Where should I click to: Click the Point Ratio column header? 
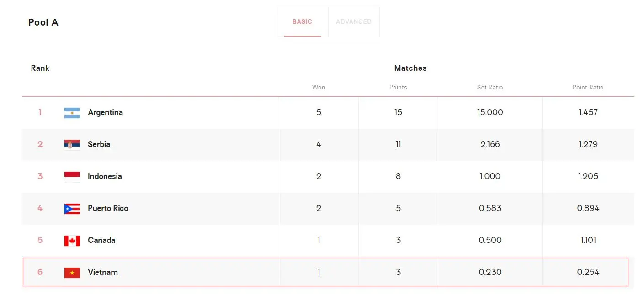pyautogui.click(x=588, y=87)
